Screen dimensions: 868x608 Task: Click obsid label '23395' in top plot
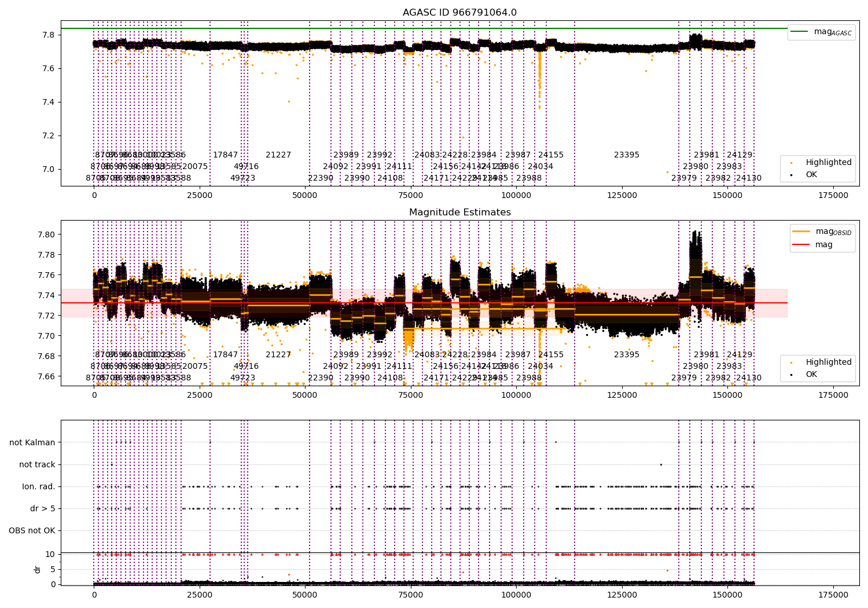pyautogui.click(x=627, y=155)
